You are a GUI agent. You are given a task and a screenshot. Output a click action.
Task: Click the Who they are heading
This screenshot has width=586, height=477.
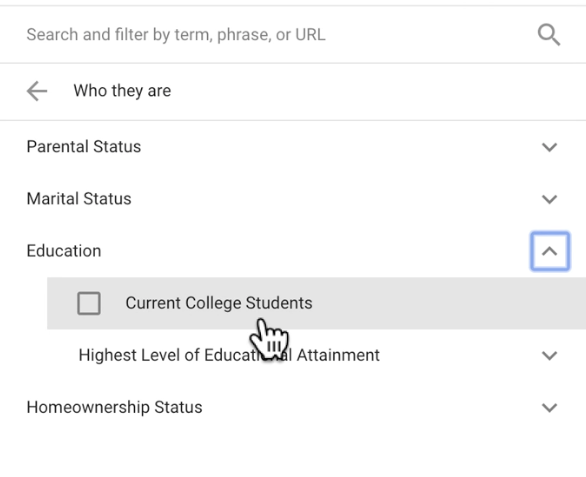[x=122, y=91]
